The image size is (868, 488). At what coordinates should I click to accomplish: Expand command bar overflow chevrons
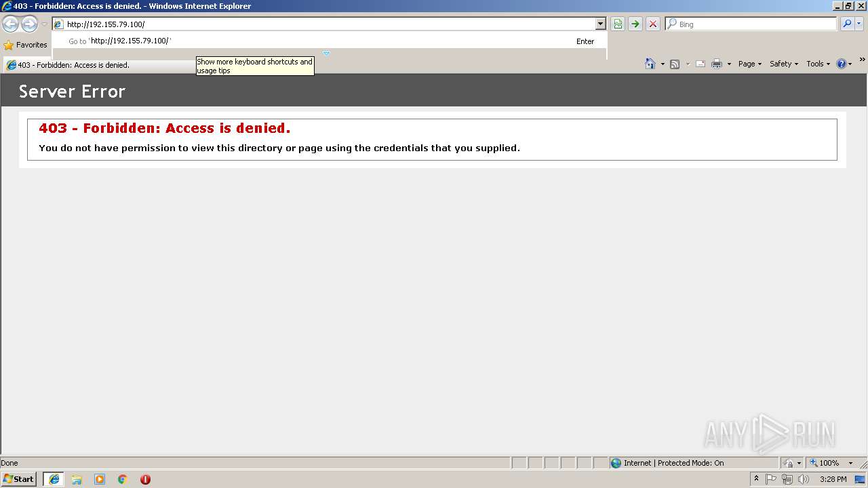pyautogui.click(x=862, y=60)
